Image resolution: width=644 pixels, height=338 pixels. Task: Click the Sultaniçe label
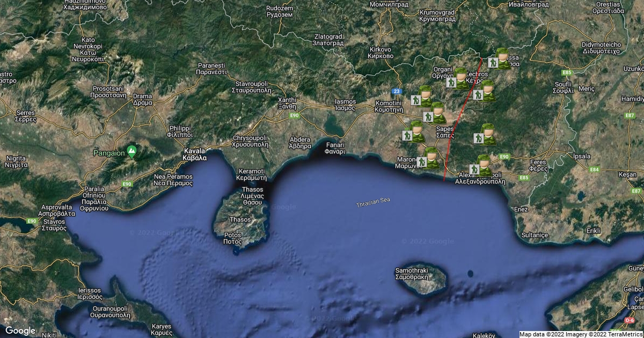[535, 235]
